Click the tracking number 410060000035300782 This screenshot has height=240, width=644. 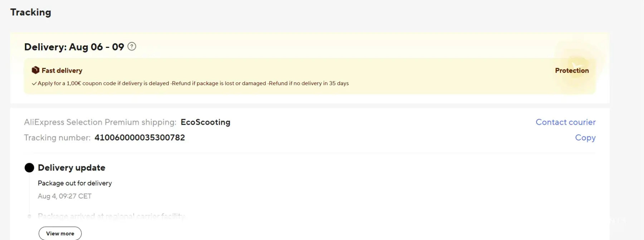140,138
